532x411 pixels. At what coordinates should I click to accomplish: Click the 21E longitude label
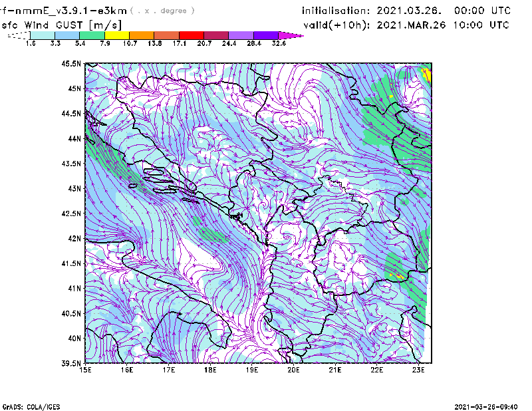335,370
